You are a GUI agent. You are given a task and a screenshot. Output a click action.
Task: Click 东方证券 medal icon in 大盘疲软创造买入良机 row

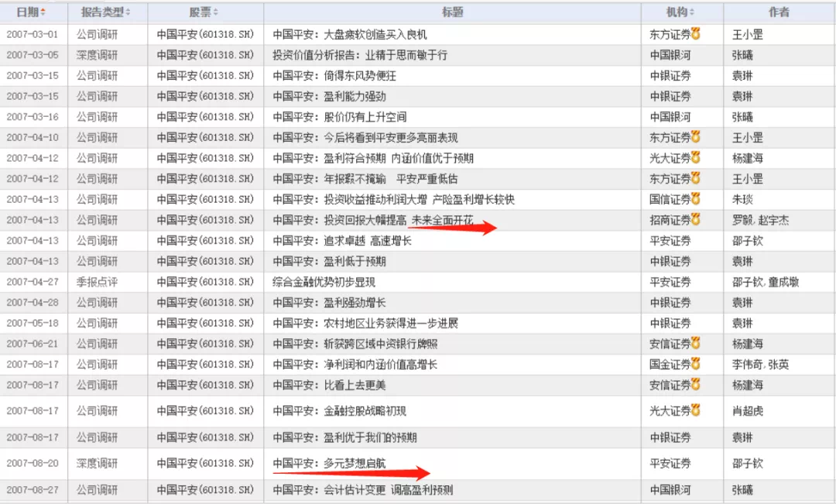click(696, 33)
